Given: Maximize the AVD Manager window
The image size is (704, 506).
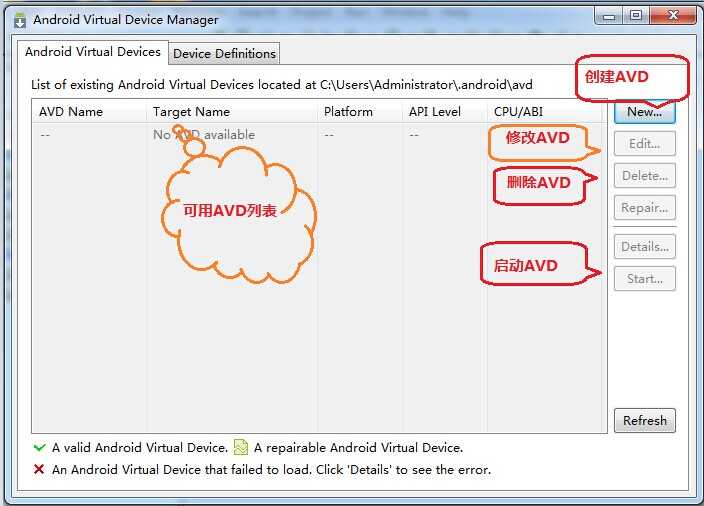Looking at the screenshot, I should (x=636, y=16).
